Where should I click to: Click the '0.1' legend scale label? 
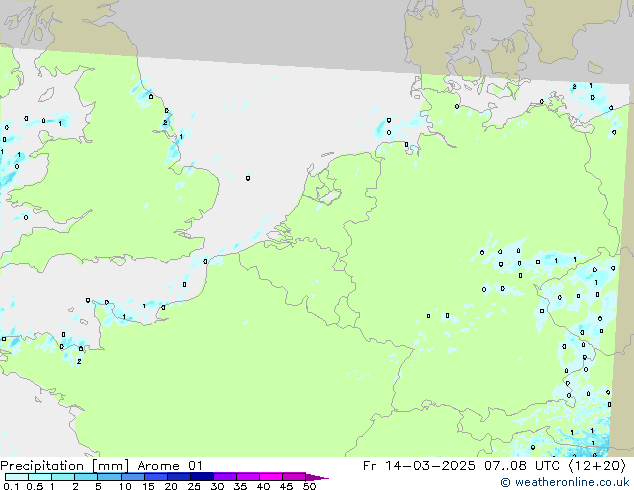click(11, 486)
